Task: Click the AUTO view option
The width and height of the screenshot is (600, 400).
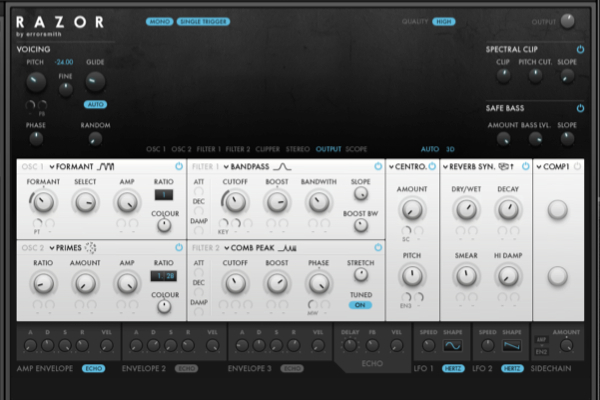Action: click(430, 149)
